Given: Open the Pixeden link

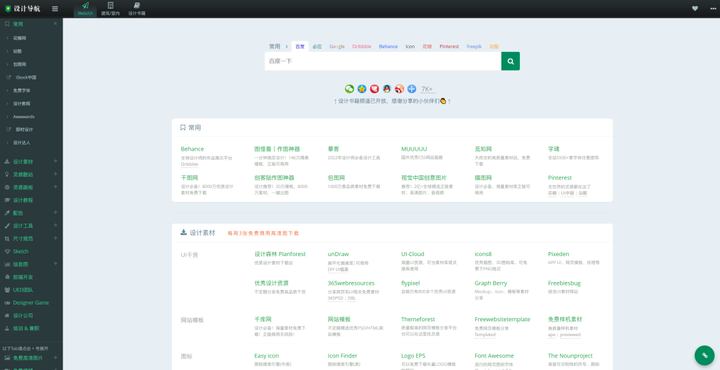Looking at the screenshot, I should tap(558, 254).
